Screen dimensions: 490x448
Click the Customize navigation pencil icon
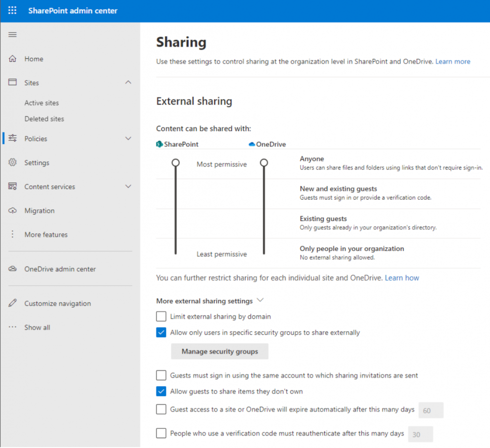click(13, 303)
